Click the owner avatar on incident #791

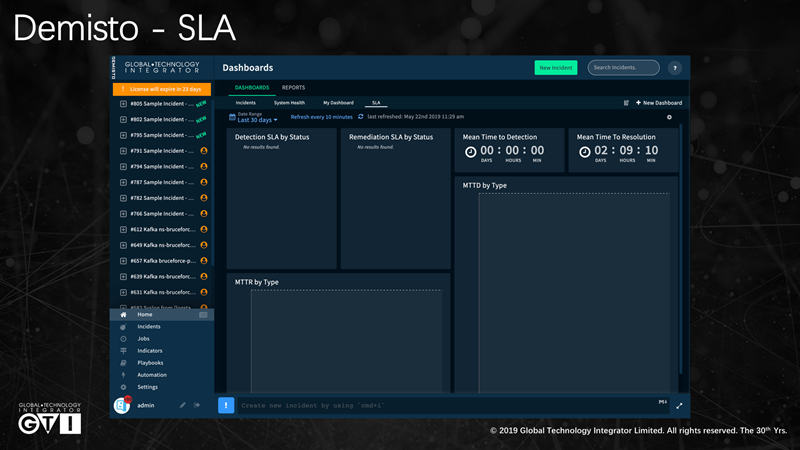204,151
